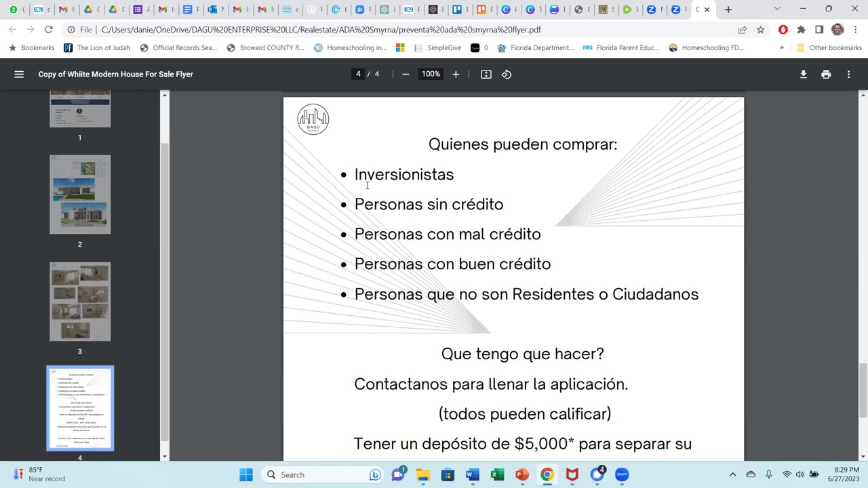Click the Inversionistas bullet text

pyautogui.click(x=404, y=174)
